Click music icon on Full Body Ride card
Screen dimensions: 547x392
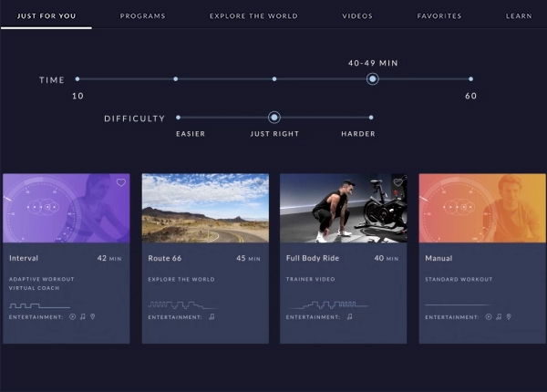[x=349, y=317]
